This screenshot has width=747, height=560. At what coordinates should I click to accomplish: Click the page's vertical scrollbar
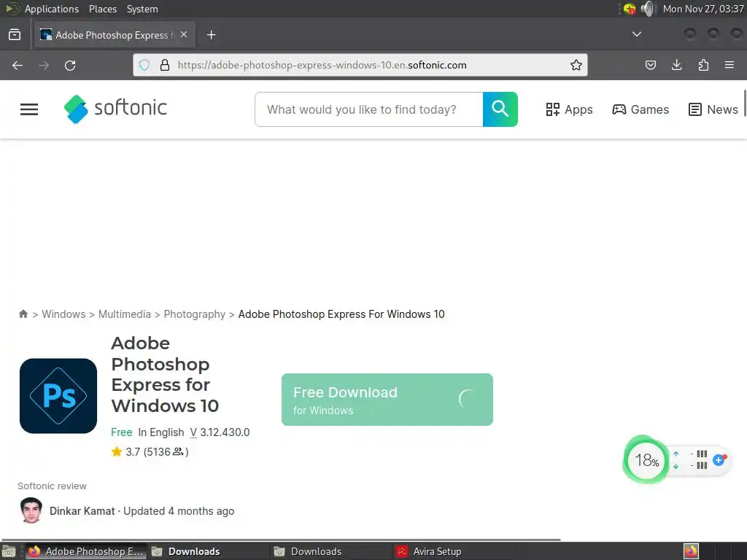745,102
